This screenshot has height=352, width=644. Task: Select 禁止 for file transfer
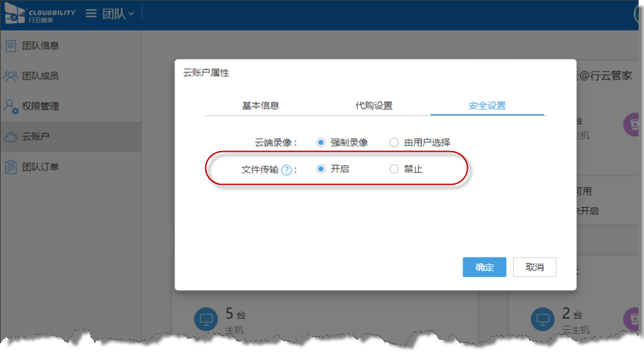click(x=394, y=169)
